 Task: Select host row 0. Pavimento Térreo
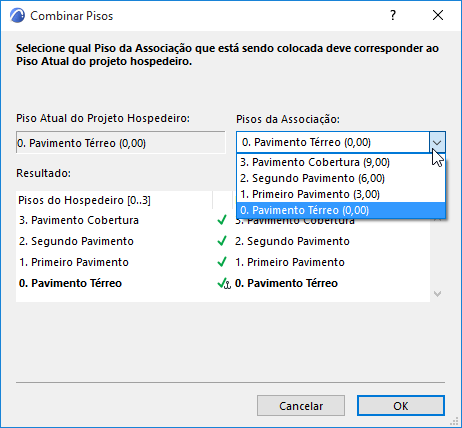pyautogui.click(x=70, y=283)
